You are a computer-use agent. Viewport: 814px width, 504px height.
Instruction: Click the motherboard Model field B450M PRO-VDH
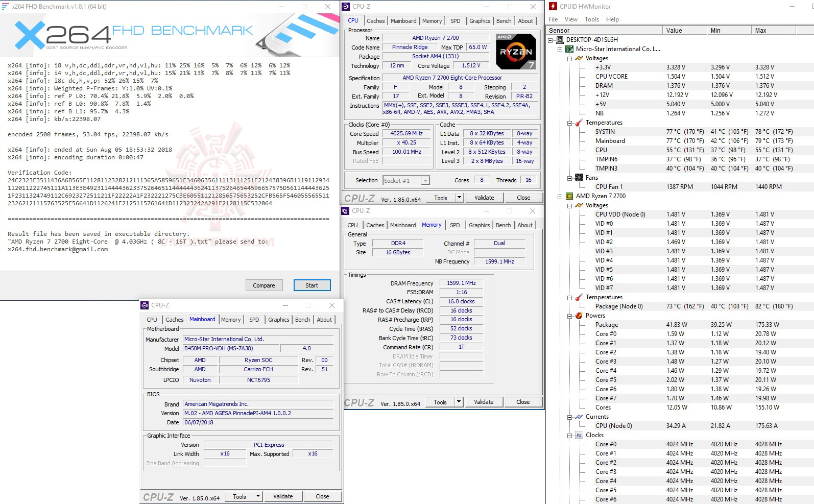tap(231, 348)
